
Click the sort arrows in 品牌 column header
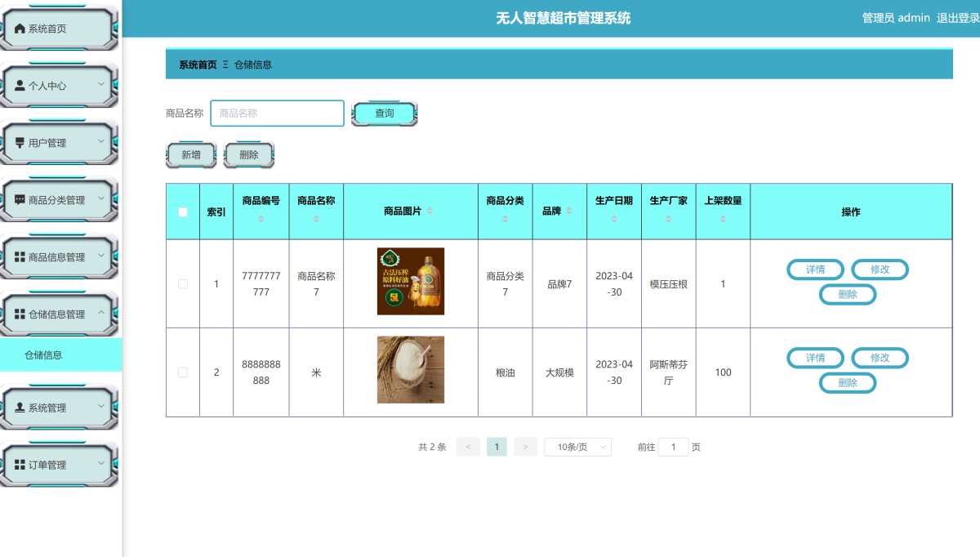(569, 212)
